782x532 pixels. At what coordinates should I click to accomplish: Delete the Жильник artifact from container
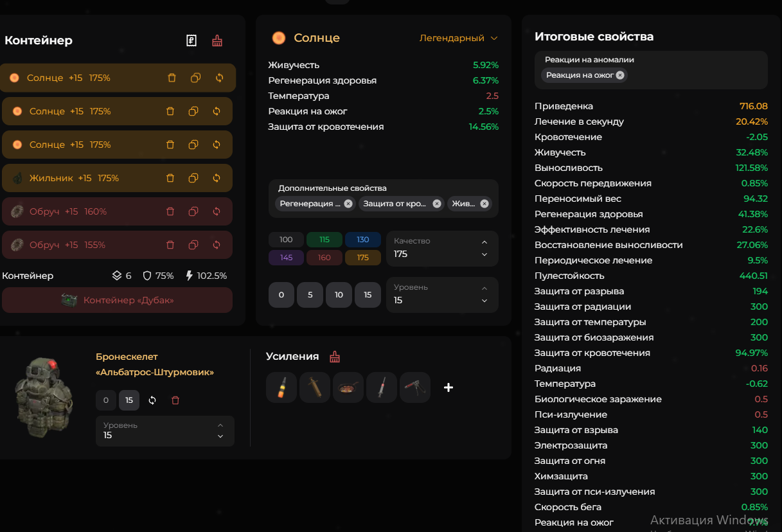click(x=170, y=178)
